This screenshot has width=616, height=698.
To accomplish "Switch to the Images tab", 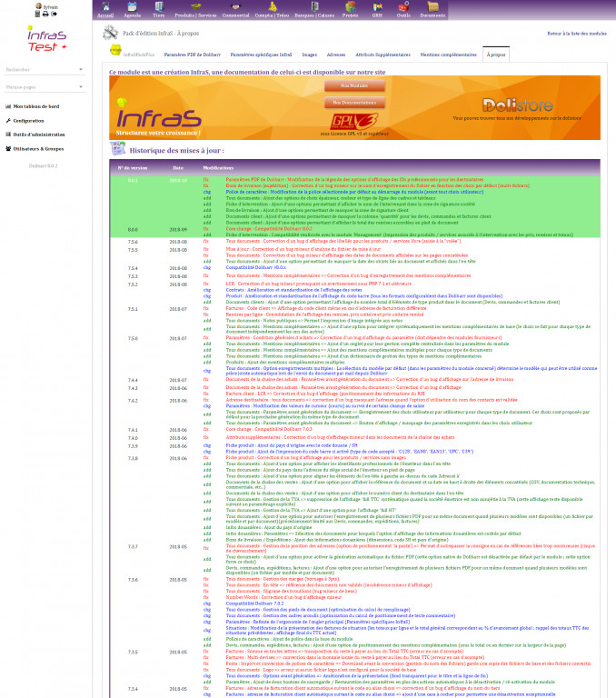I will (309, 55).
